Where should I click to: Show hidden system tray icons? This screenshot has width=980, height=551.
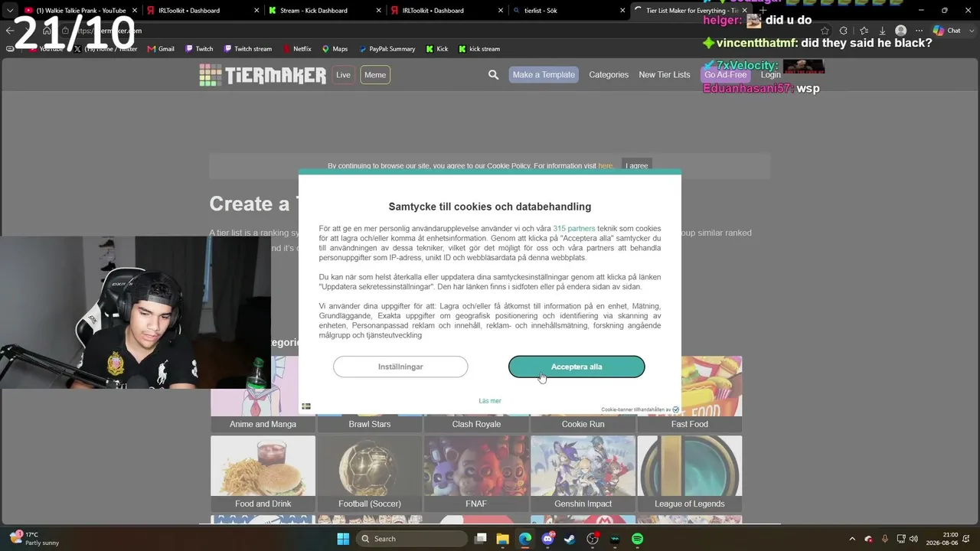(854, 539)
